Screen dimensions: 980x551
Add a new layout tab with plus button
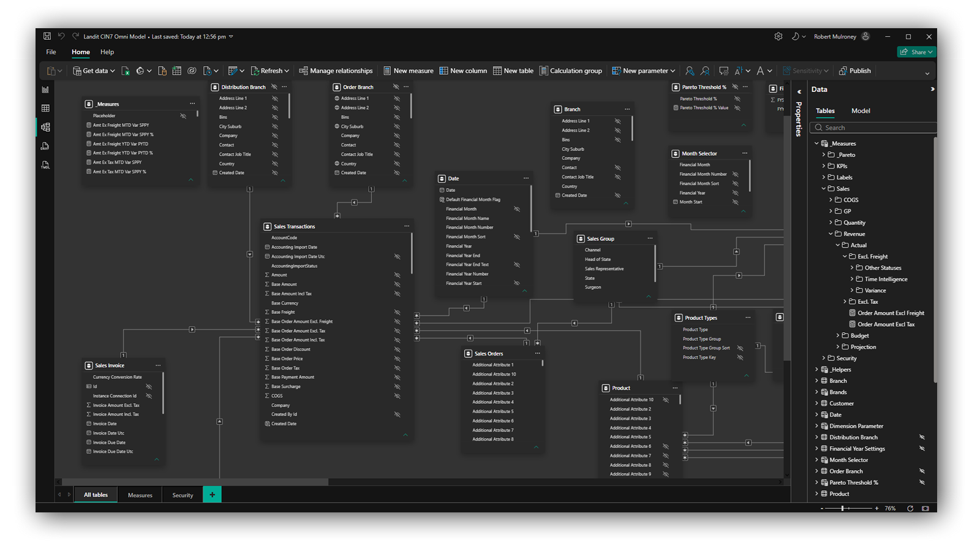coord(212,495)
